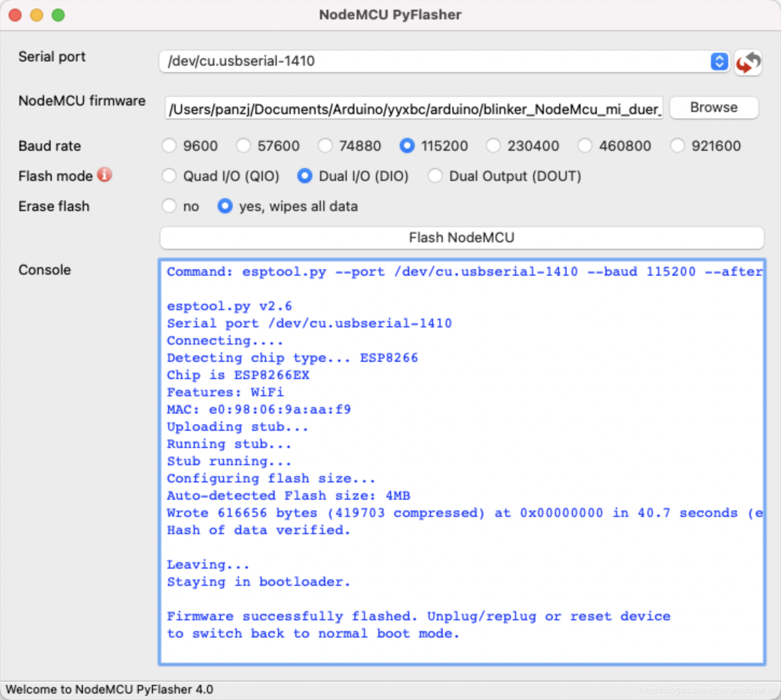The width and height of the screenshot is (781, 700).
Task: Click the red close window button
Action: pyautogui.click(x=15, y=15)
